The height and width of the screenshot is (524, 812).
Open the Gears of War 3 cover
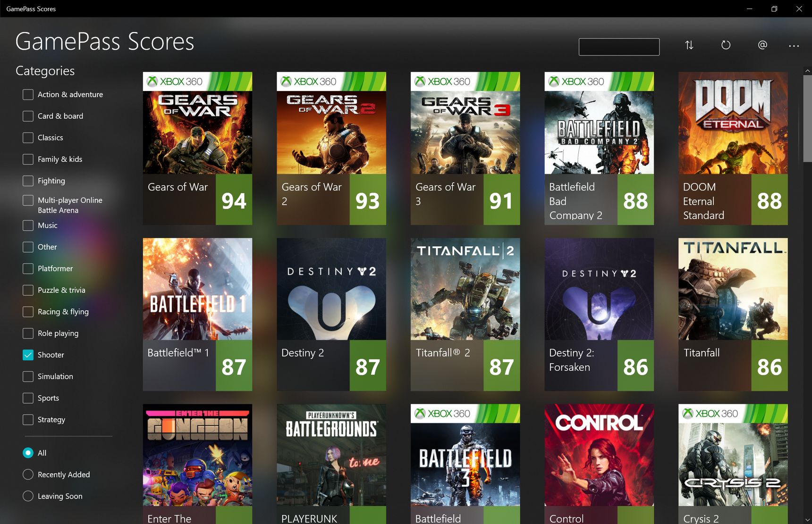click(x=465, y=123)
